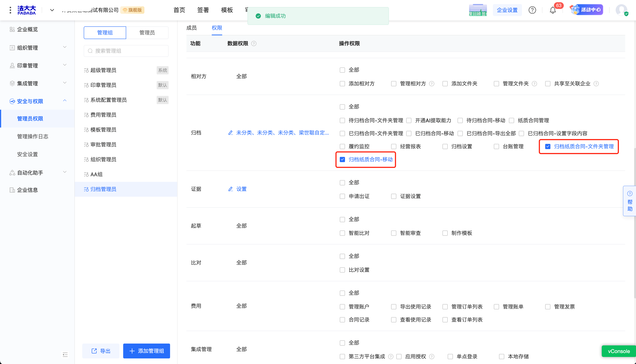Click the help icon beside 数据权限 header
This screenshot has height=364, width=636.
click(254, 44)
